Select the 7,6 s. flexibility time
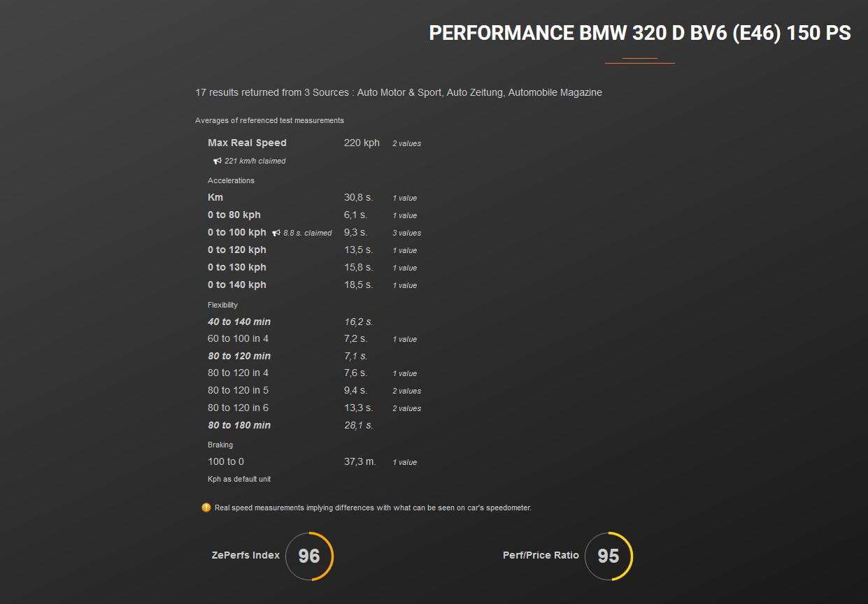 355,373
